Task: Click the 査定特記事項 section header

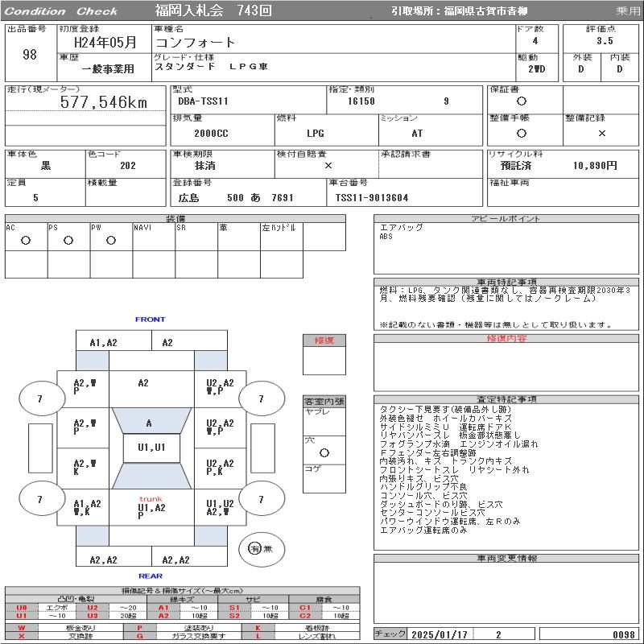Action: pos(506,399)
